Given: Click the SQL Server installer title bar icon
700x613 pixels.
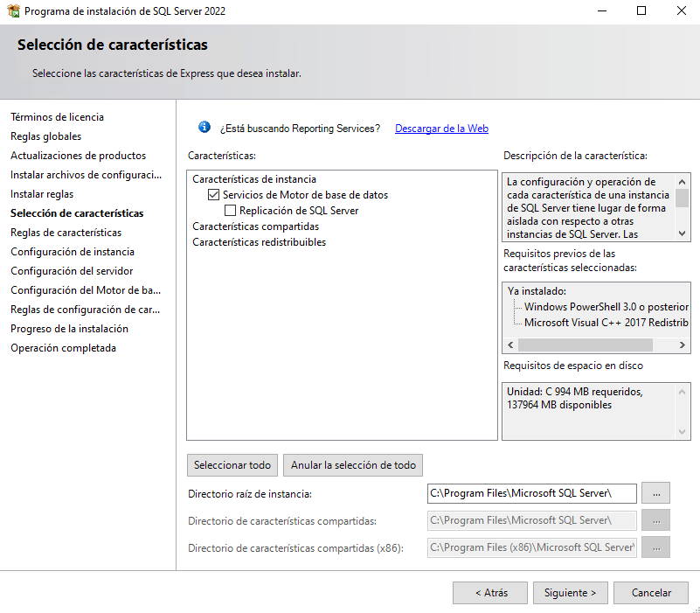Looking at the screenshot, I should (x=13, y=11).
